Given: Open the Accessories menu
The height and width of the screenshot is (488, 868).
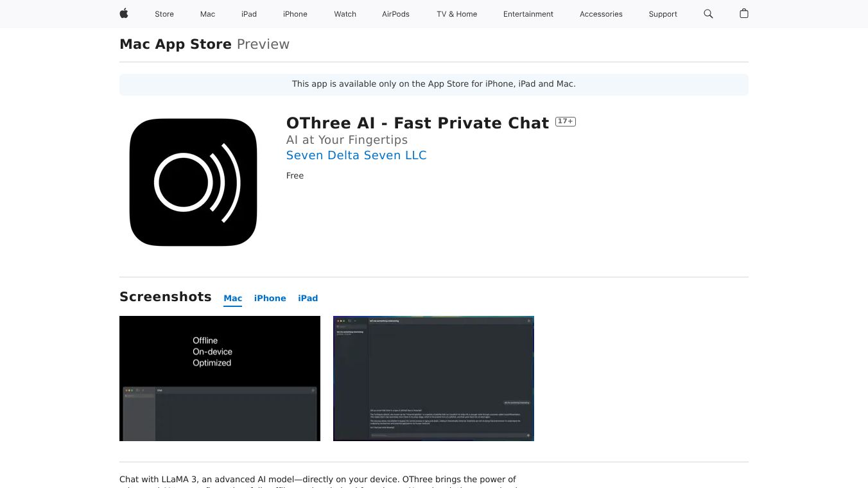Looking at the screenshot, I should click(x=601, y=14).
